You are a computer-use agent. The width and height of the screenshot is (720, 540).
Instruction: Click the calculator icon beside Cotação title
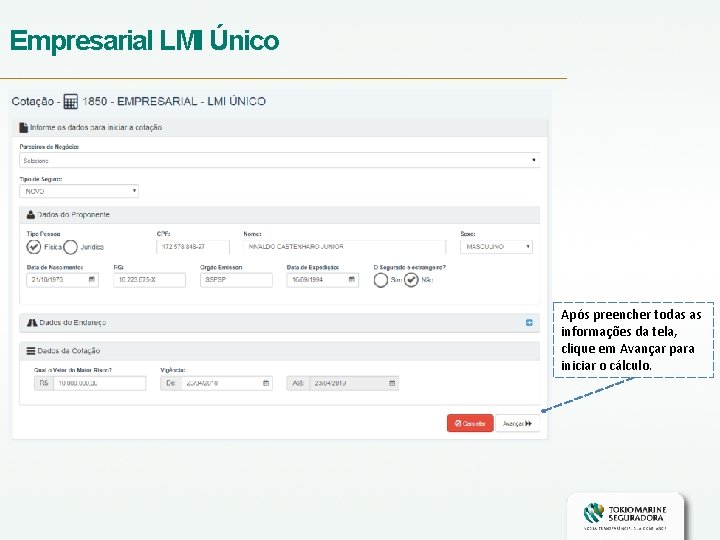70,101
